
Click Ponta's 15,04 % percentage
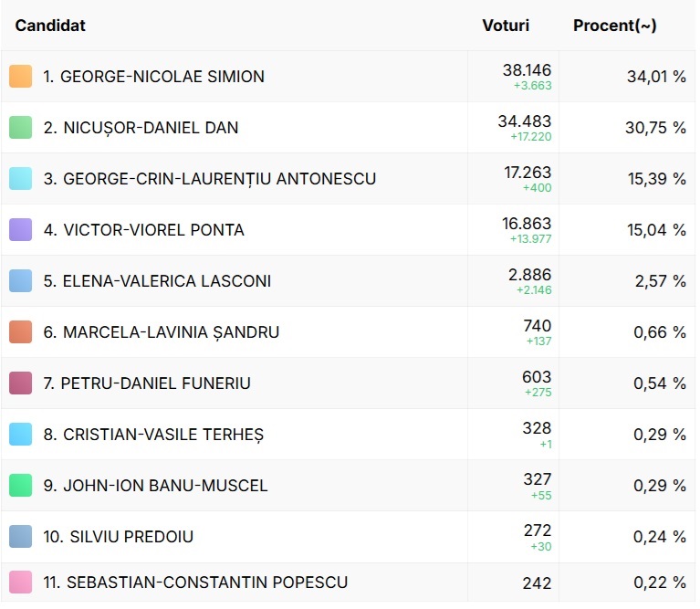coord(656,230)
